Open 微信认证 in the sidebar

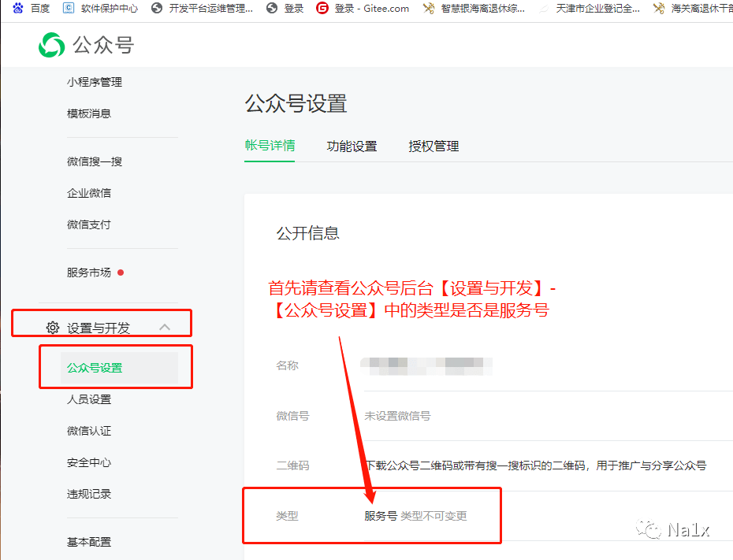click(x=89, y=431)
